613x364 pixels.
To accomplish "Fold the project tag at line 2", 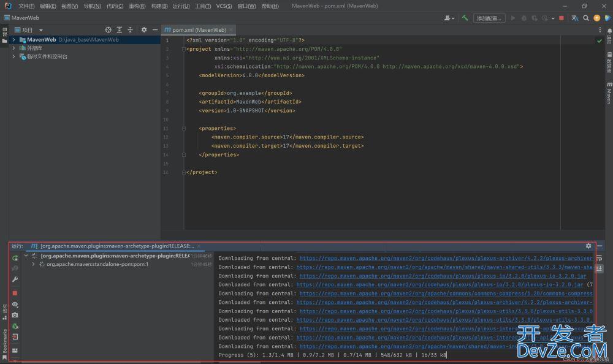I will coord(184,49).
